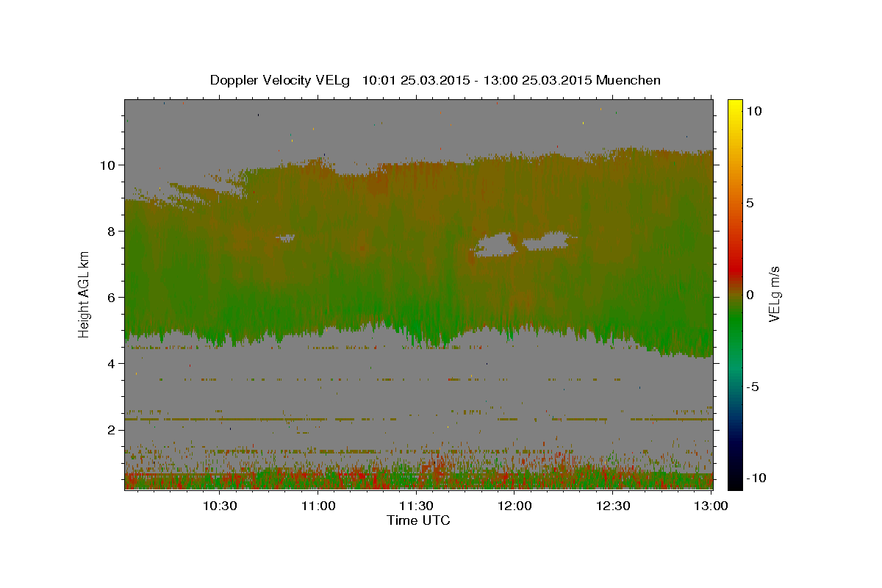The width and height of the screenshot is (882, 588).
Task: Click the height tick label 2
Action: click(112, 430)
